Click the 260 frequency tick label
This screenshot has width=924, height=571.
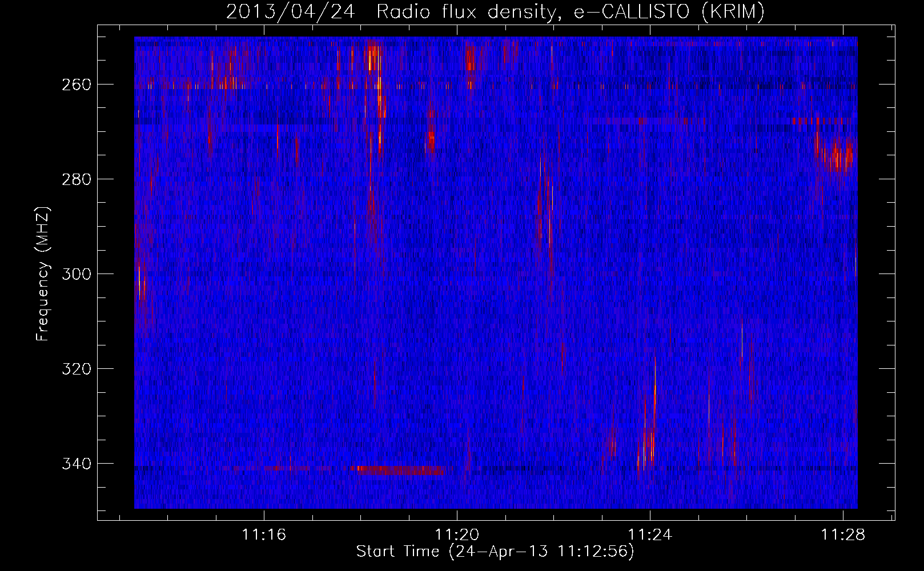pyautogui.click(x=76, y=85)
